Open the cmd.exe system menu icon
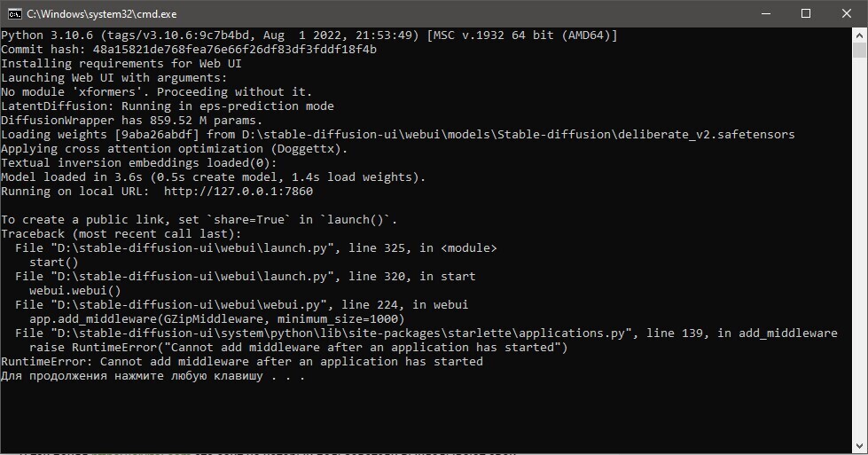The image size is (868, 455). point(15,13)
